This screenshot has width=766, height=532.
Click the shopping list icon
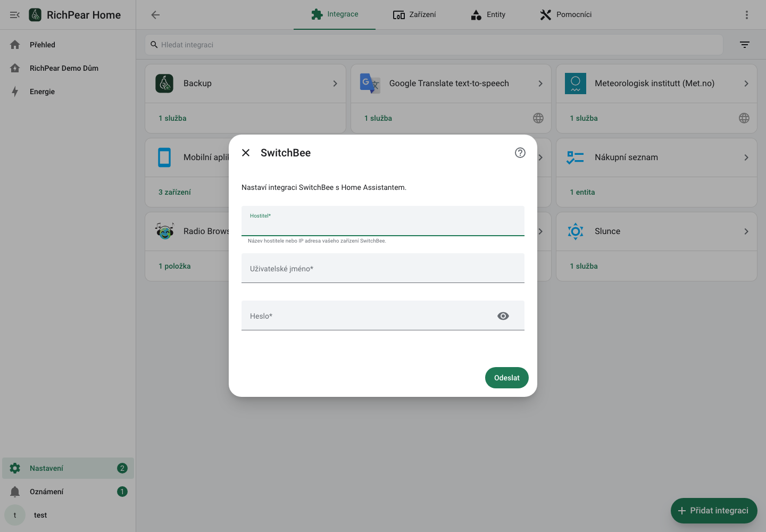click(x=576, y=157)
